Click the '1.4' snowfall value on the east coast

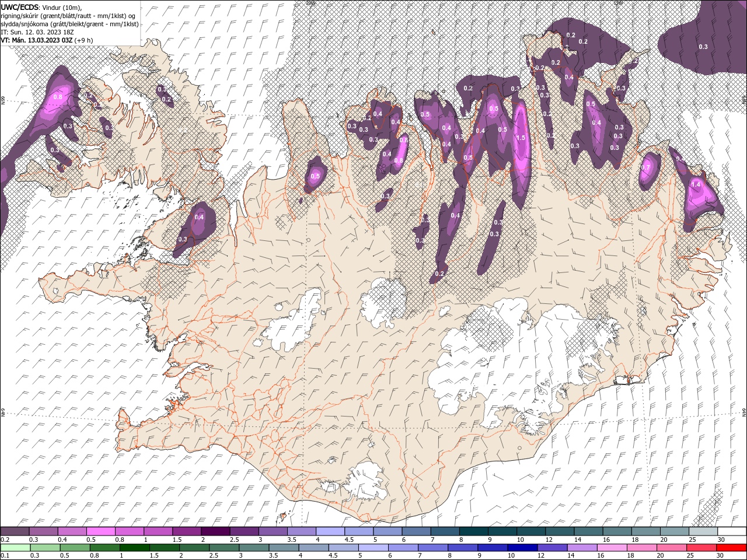coord(696,184)
